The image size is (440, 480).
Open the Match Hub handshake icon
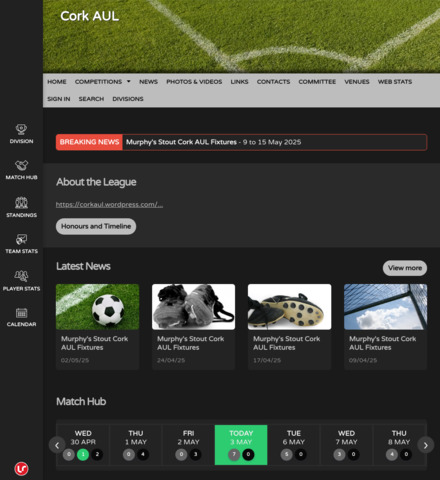[21, 165]
